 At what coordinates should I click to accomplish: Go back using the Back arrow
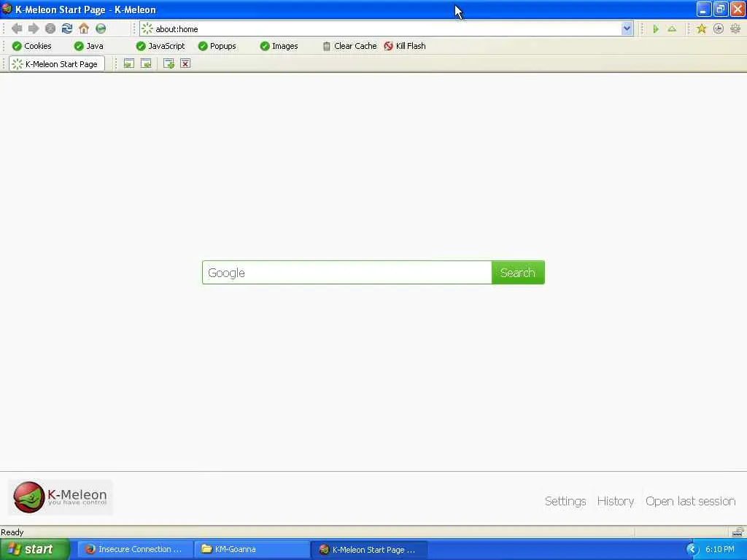[x=17, y=28]
